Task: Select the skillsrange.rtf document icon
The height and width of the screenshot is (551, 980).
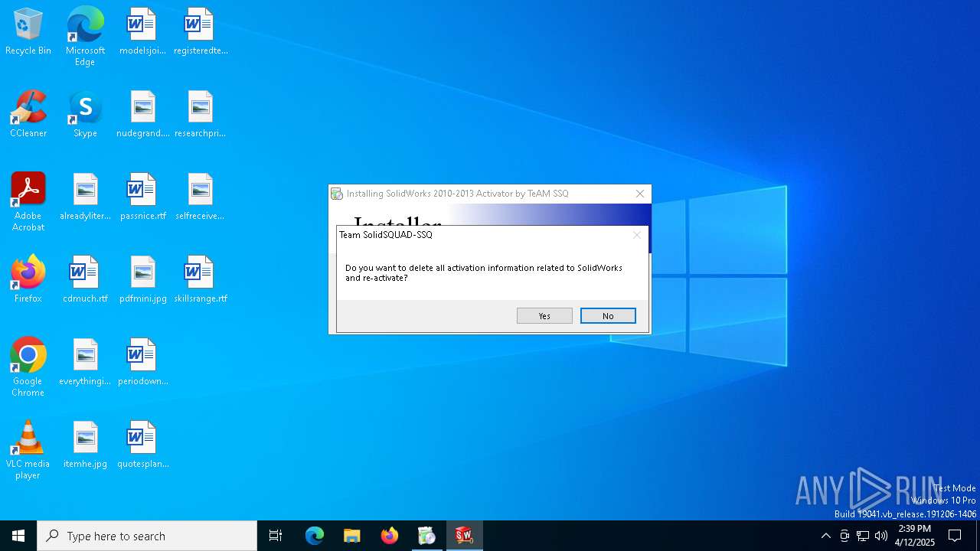Action: click(200, 280)
